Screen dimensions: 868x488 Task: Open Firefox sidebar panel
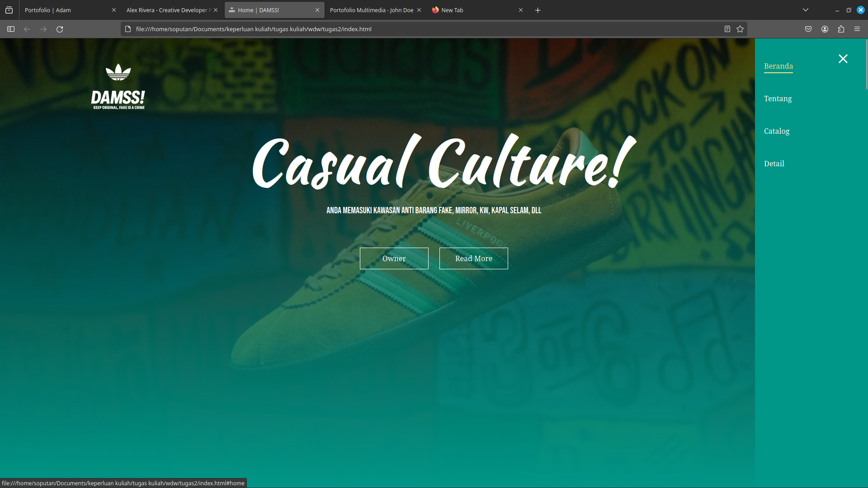click(11, 29)
